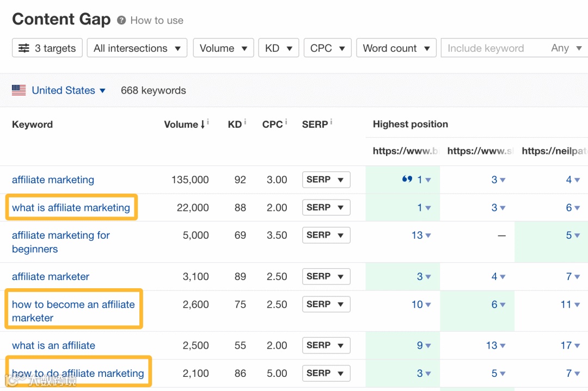
Task: Click the info icon beside SERP header
Action: tap(330, 122)
